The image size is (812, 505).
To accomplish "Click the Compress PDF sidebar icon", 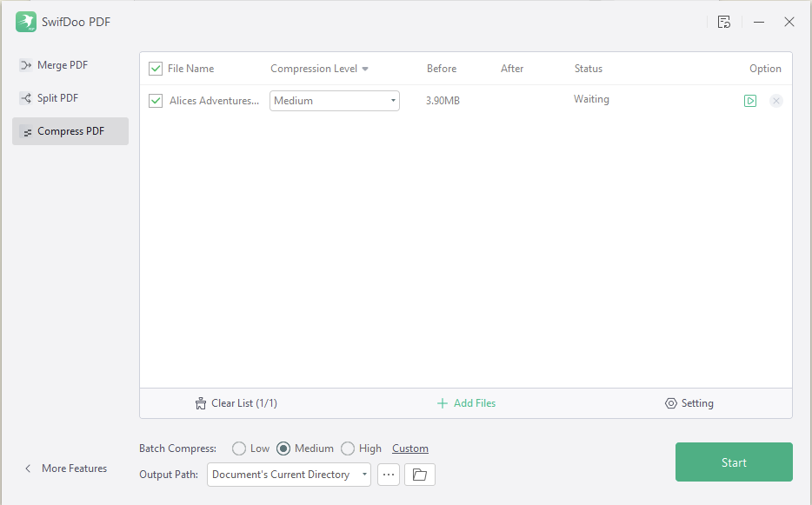I will pyautogui.click(x=27, y=132).
